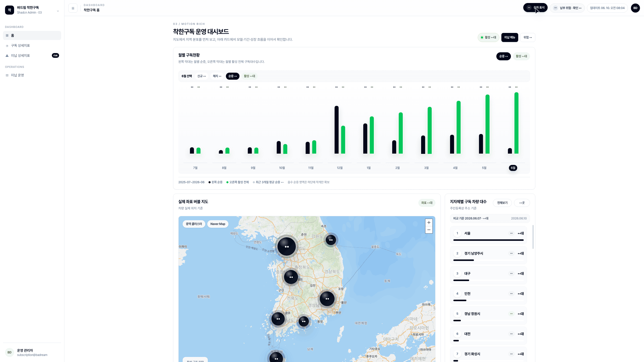Click the 대구 progress bar
Screen dimensions: 644x362
[489, 280]
